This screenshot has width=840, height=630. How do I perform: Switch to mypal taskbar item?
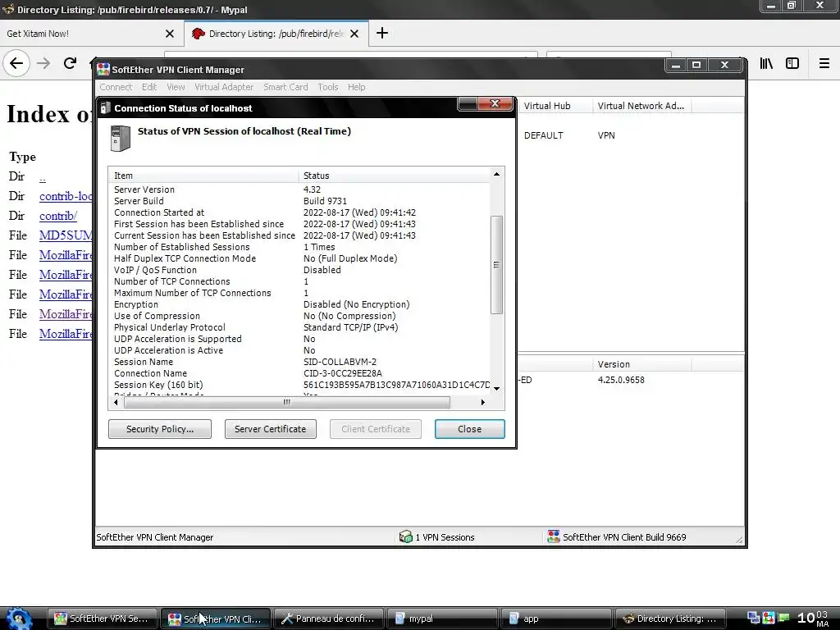tap(442, 619)
